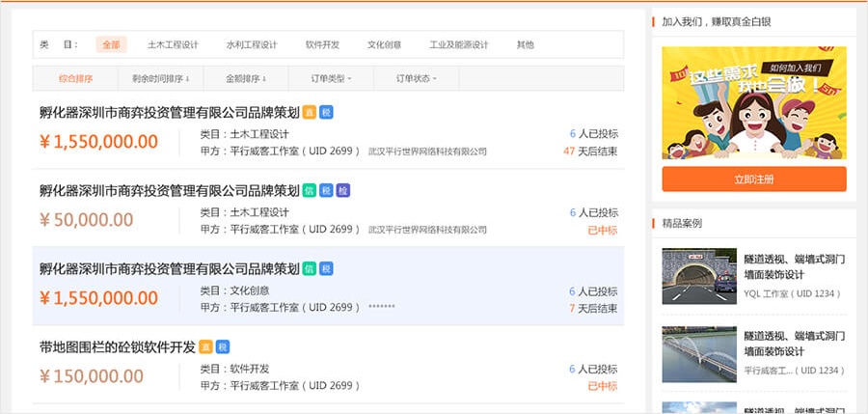868x414 pixels.
Task: Filter by 软件开发 category
Action: [322, 45]
